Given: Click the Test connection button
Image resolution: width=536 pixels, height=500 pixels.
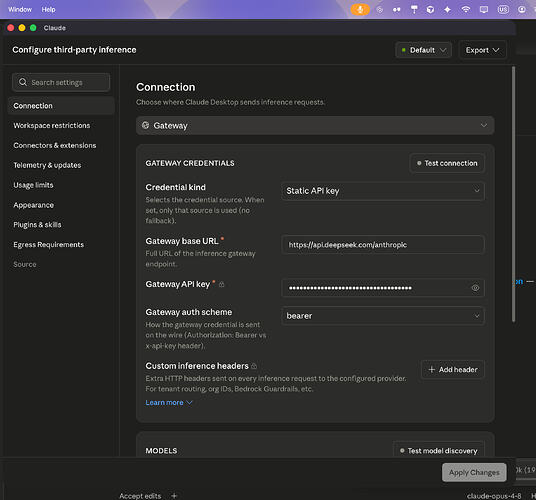Looking at the screenshot, I should 447,163.
